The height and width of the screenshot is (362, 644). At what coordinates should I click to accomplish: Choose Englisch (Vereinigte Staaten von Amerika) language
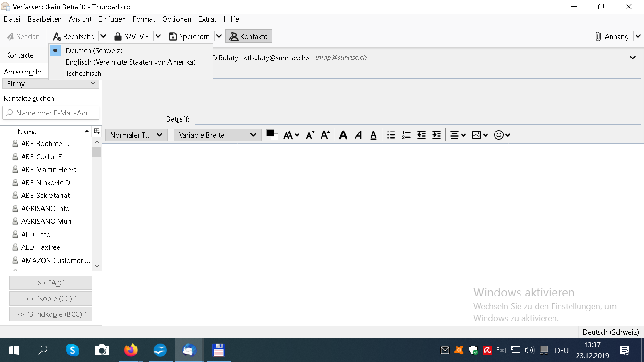point(130,62)
